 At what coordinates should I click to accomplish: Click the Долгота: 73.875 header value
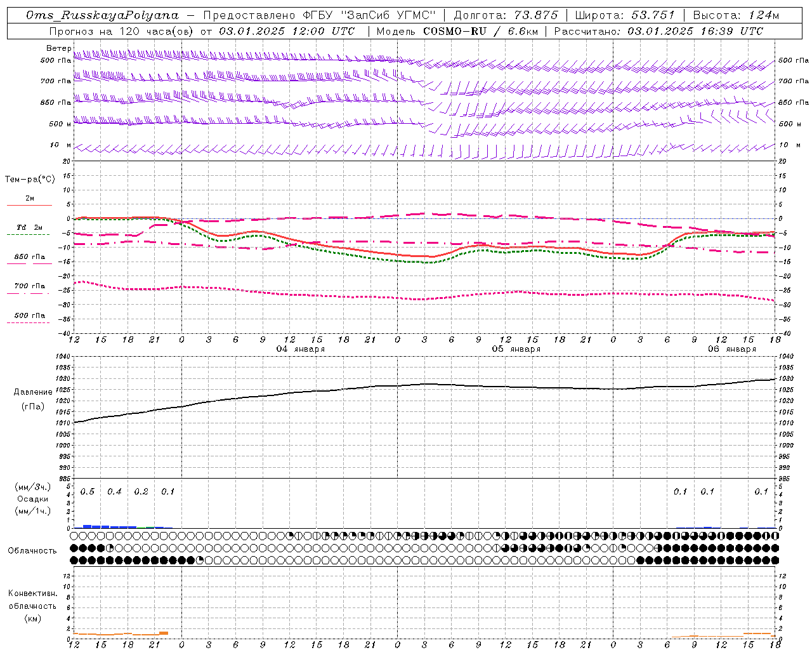click(506, 15)
